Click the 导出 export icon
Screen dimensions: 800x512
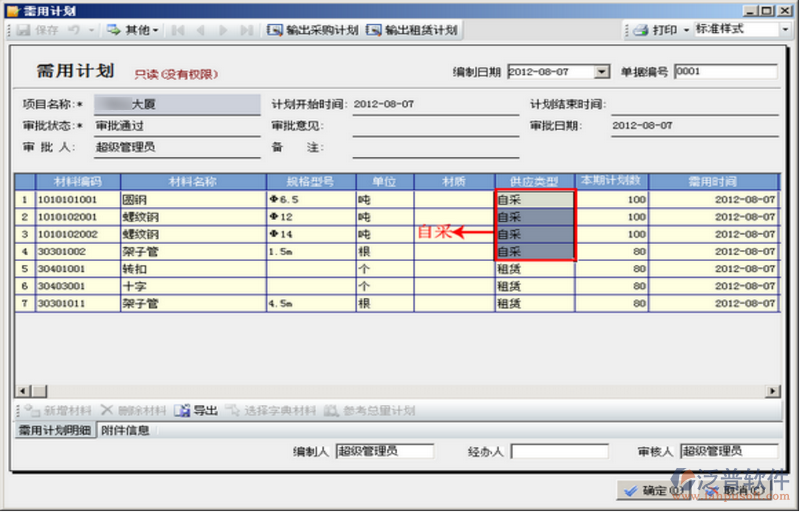click(x=182, y=411)
